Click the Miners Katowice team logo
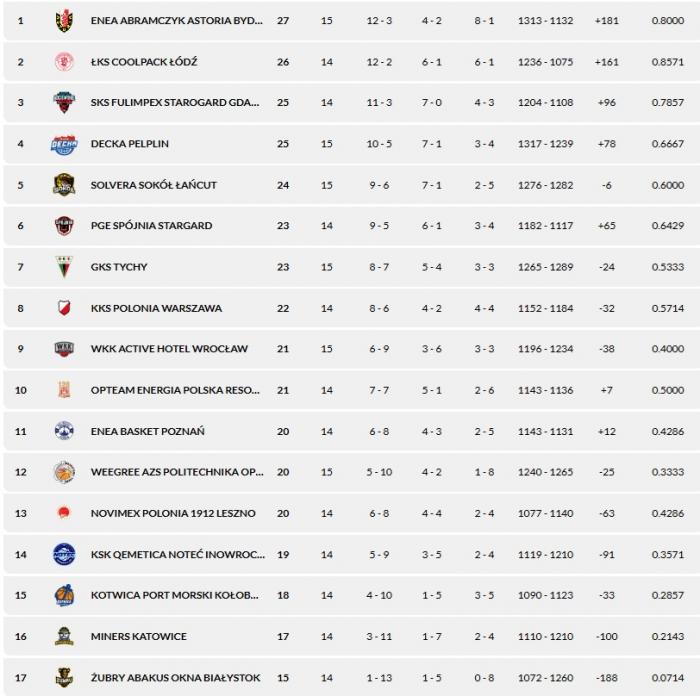Image resolution: width=700 pixels, height=696 pixels. pos(64,636)
